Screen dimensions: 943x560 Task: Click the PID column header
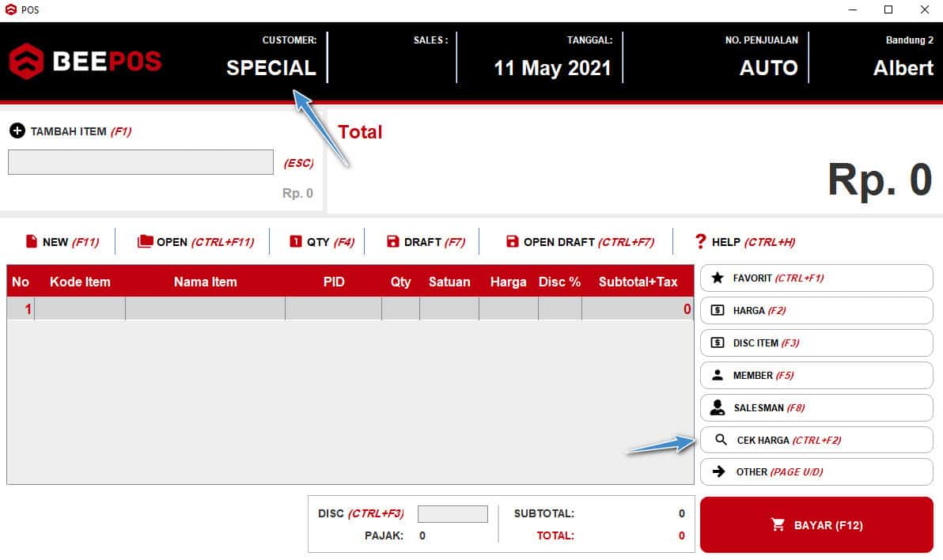pos(334,282)
